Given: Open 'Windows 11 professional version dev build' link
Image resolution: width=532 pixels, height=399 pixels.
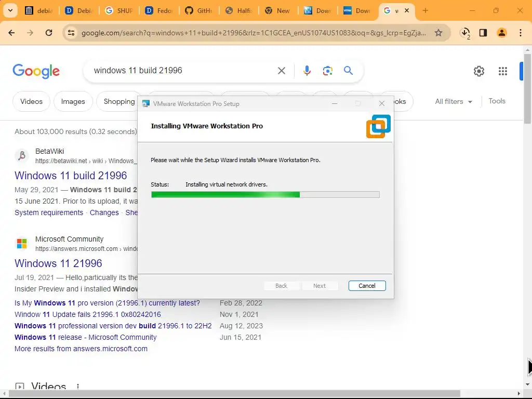Looking at the screenshot, I should point(113,326).
